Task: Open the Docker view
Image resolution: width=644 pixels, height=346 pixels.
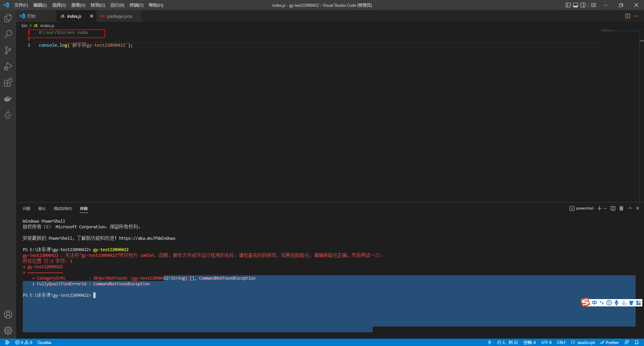Action: tap(8, 99)
